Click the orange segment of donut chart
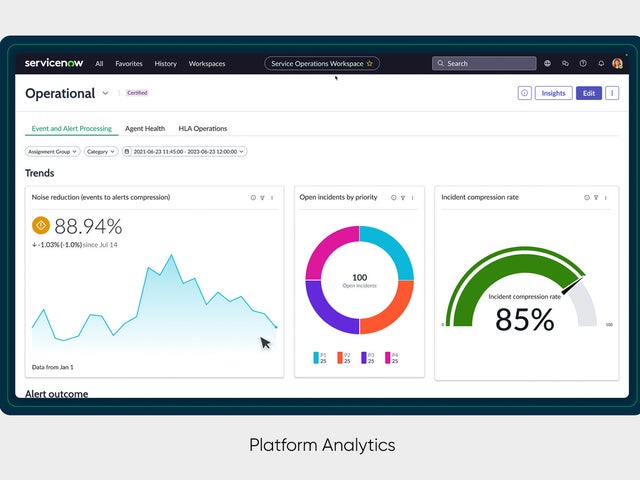640x480 pixels. (x=391, y=312)
